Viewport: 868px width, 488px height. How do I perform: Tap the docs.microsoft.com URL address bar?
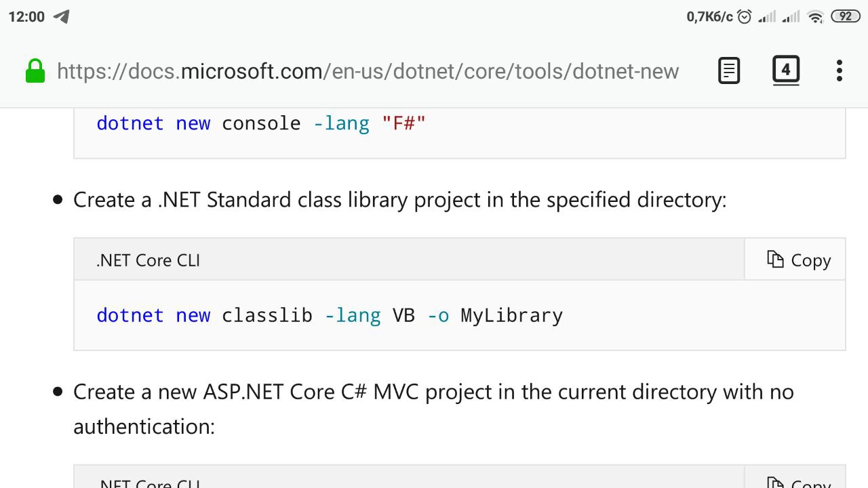pos(368,70)
